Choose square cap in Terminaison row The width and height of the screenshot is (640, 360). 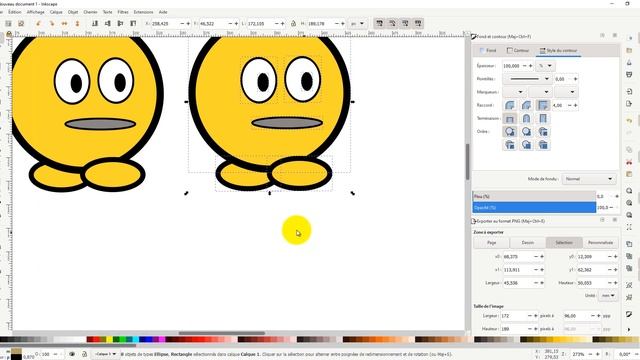coord(543,118)
